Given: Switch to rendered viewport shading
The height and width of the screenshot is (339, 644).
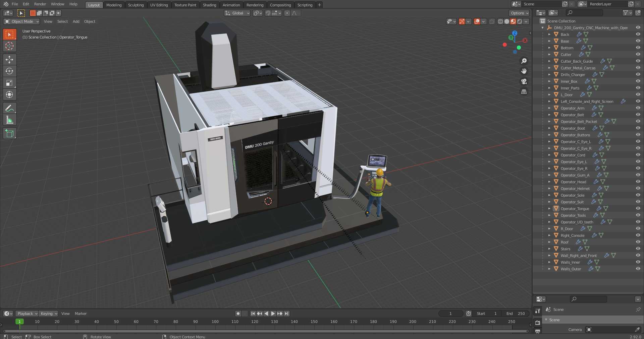Looking at the screenshot, I should pyautogui.click(x=520, y=21).
